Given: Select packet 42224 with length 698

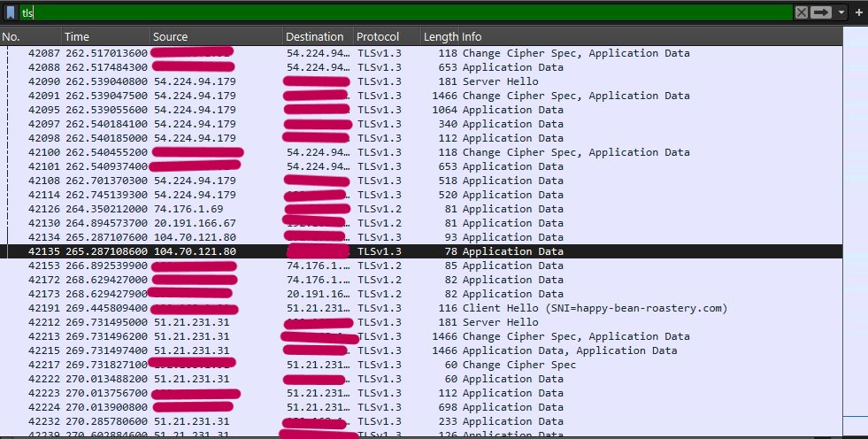Looking at the screenshot, I should pyautogui.click(x=421, y=407).
